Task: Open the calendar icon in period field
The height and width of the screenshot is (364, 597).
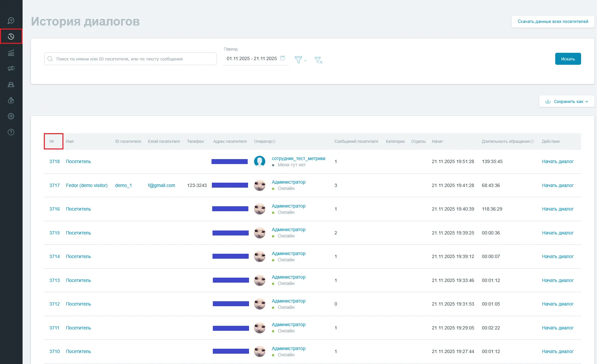Action: (283, 58)
